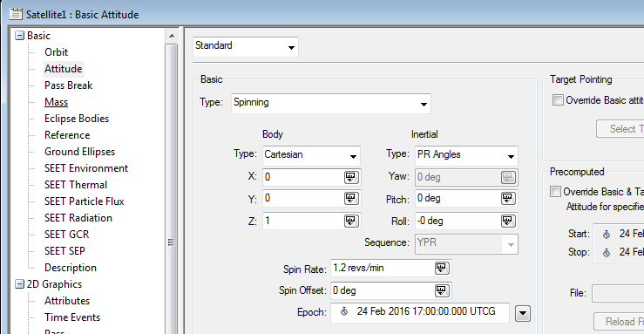644x334 pixels.
Task: Open unit picker icon for Body X field
Action: click(350, 178)
